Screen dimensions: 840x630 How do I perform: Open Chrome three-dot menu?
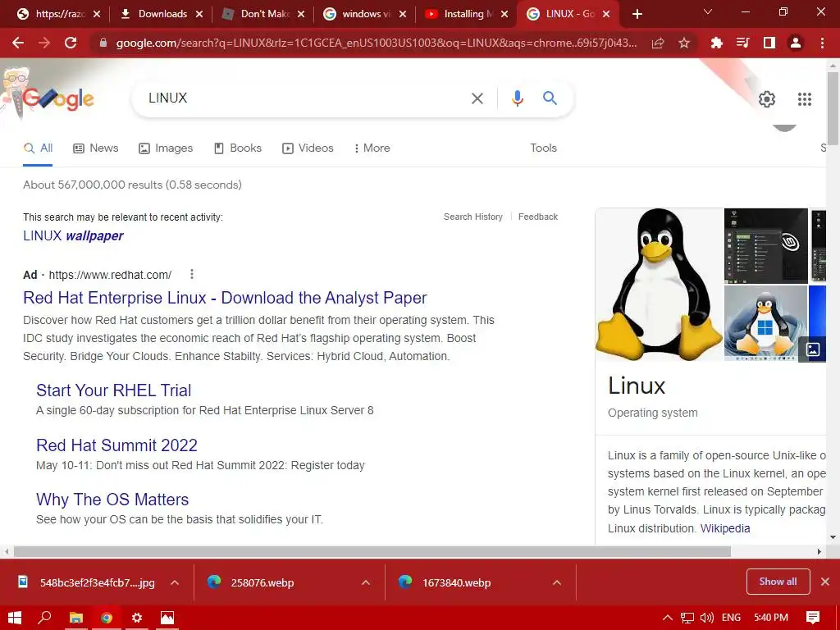(x=822, y=43)
